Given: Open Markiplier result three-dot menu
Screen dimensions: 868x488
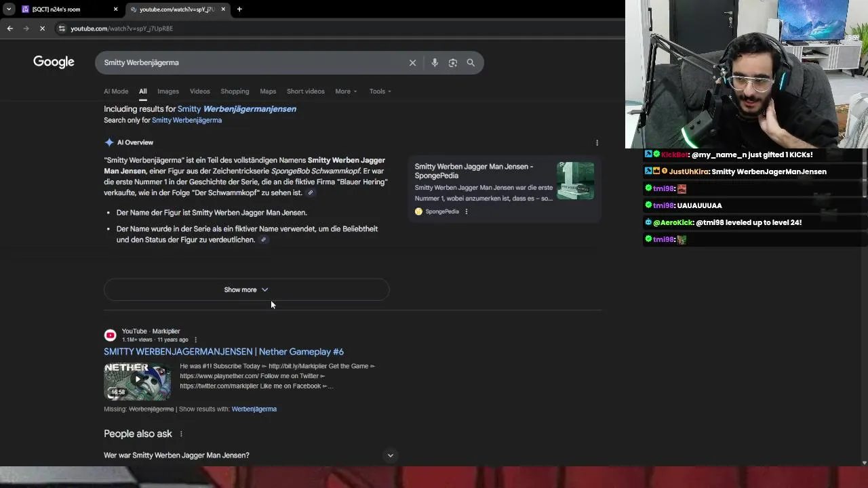Looking at the screenshot, I should pos(195,340).
